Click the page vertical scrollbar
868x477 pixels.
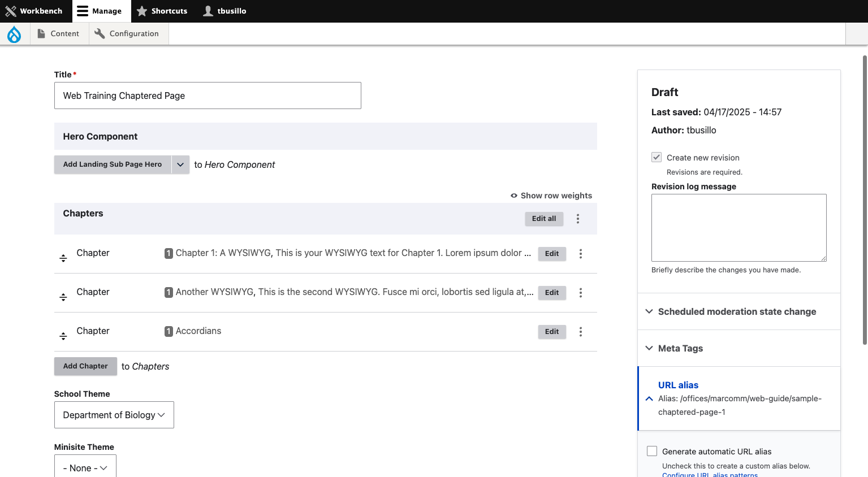[865, 200]
